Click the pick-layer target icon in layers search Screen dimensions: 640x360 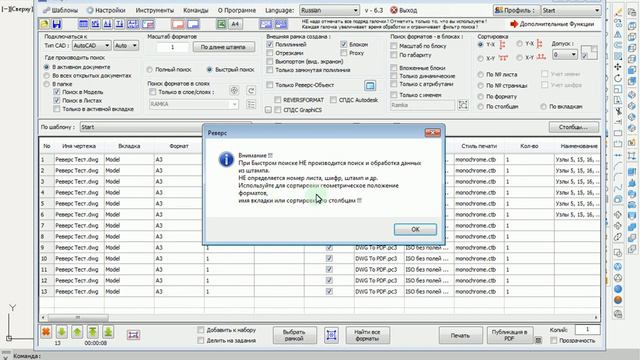[234, 91]
